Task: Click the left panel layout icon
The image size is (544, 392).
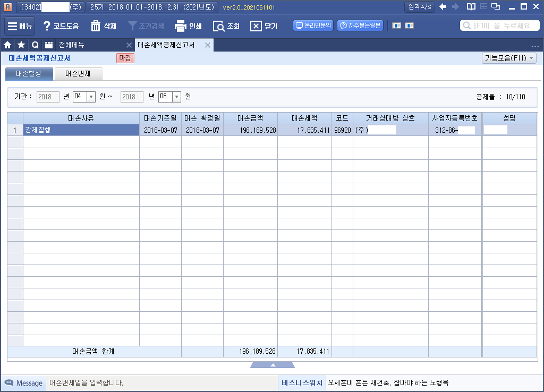Action: tap(396, 25)
